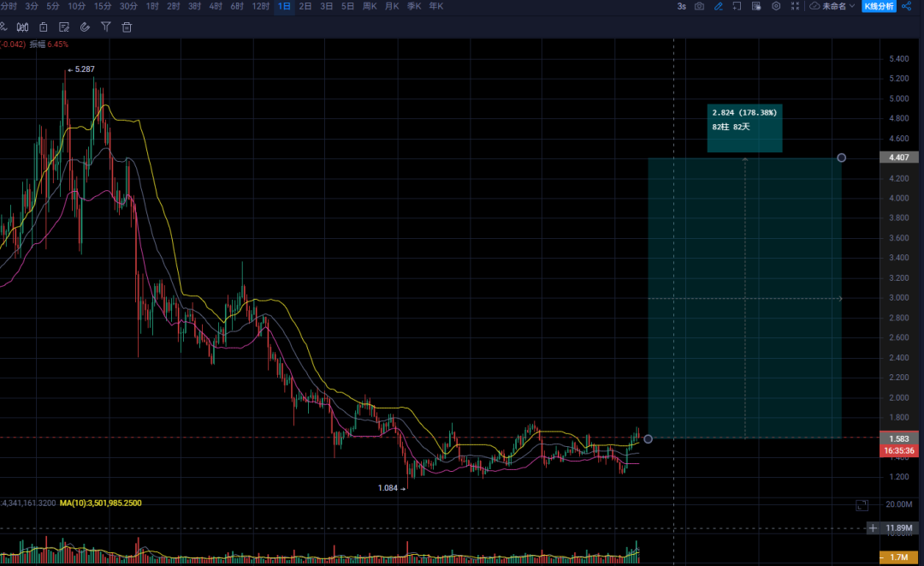Click the 3s refresh interval label
This screenshot has height=566, width=924.
681,7
